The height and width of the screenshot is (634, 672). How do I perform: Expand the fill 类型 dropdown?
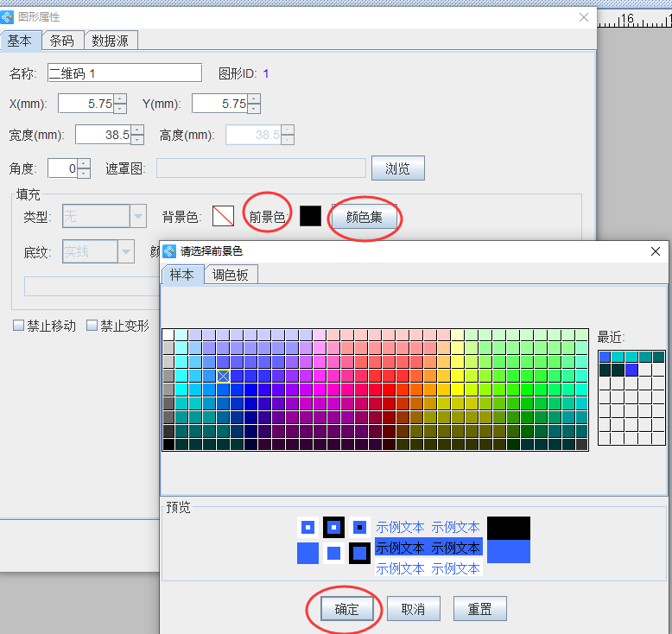(137, 216)
